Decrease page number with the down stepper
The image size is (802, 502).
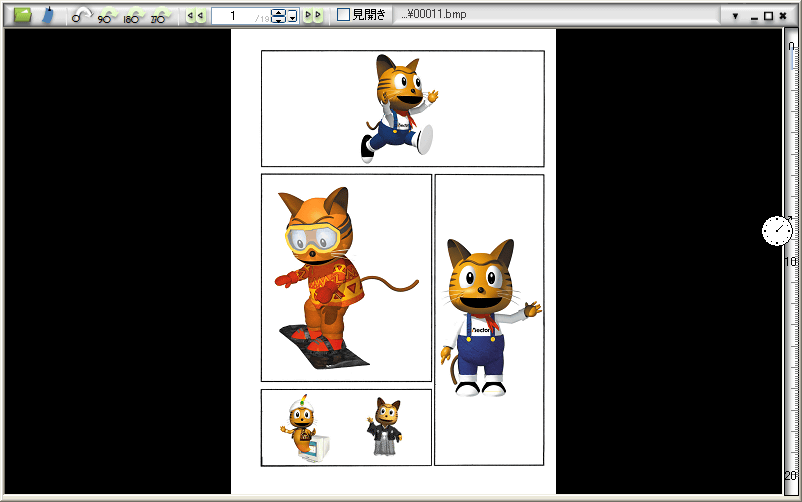click(x=278, y=19)
